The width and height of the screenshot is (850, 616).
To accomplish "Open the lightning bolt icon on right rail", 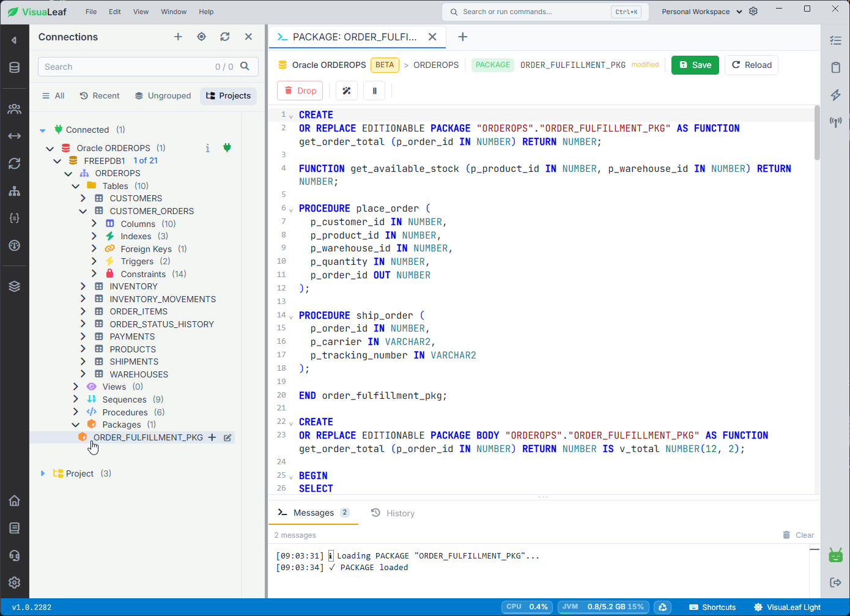I will [x=835, y=95].
